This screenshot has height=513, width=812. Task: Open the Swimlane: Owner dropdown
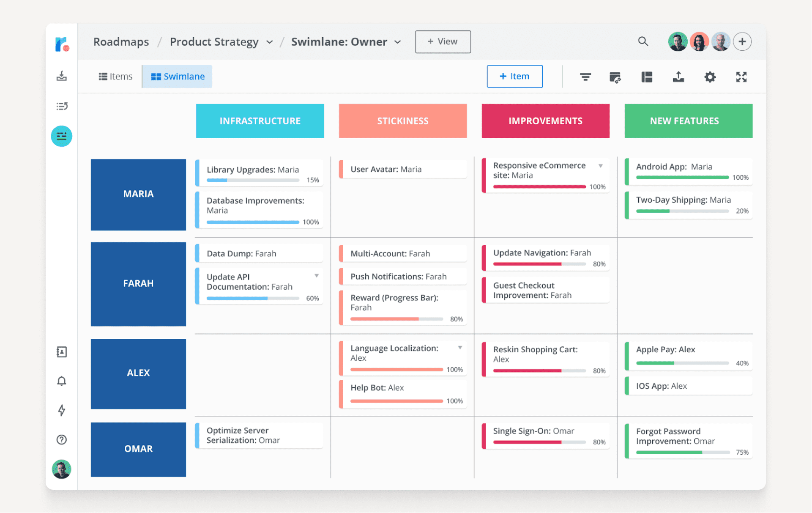coord(398,42)
